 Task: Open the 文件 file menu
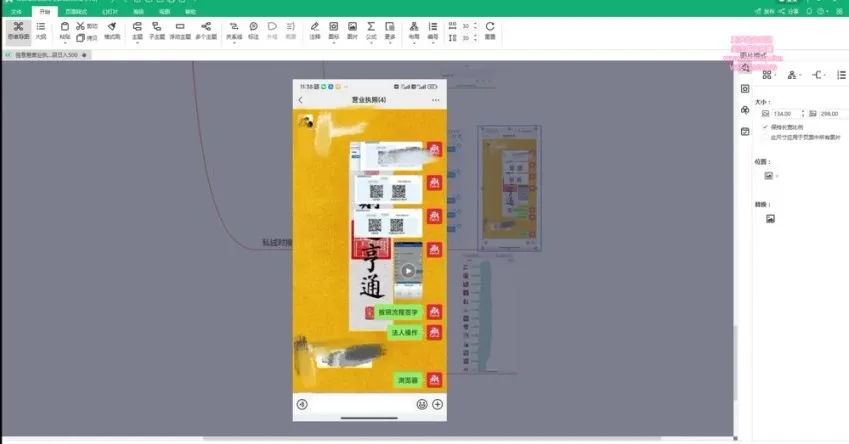tap(16, 11)
